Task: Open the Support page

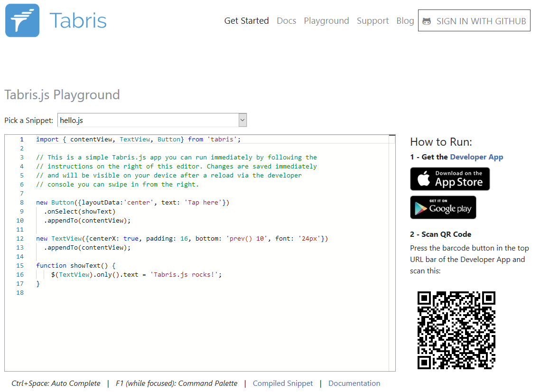Action: pos(372,21)
